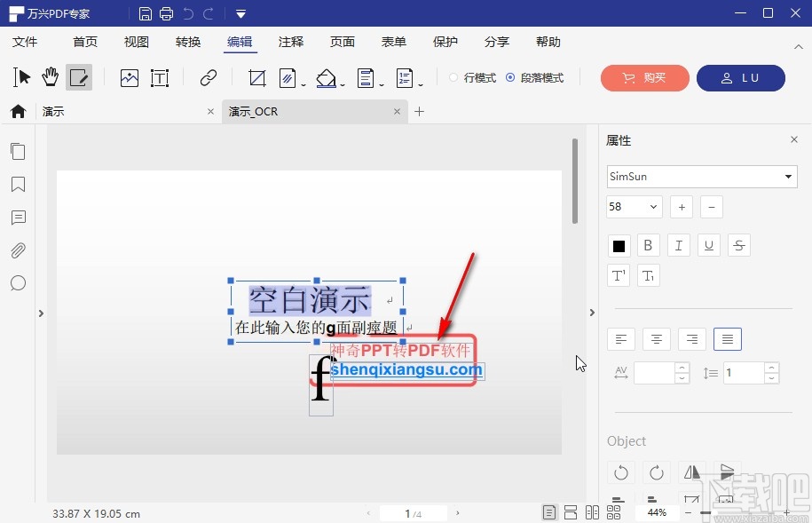Toggle bold formatting in the properties panel

[x=648, y=245]
